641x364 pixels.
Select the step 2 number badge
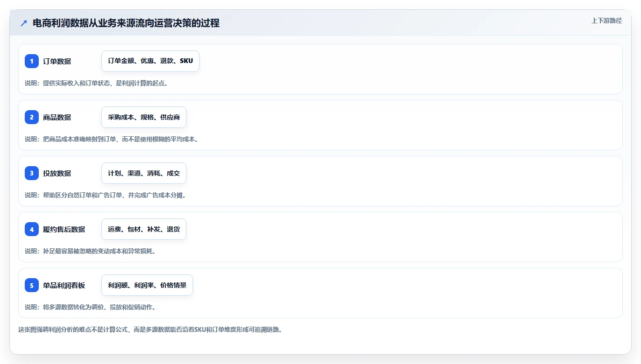coord(32,117)
